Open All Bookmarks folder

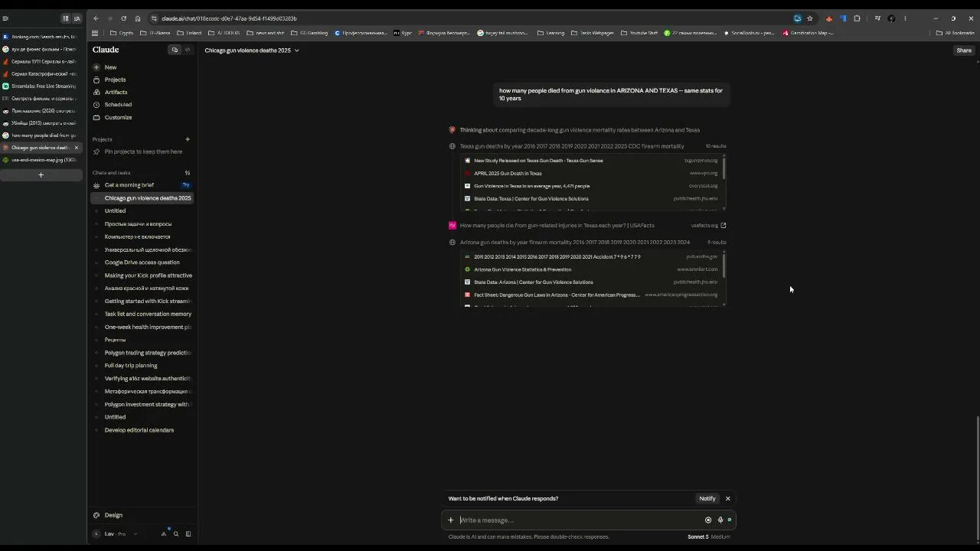point(955,33)
